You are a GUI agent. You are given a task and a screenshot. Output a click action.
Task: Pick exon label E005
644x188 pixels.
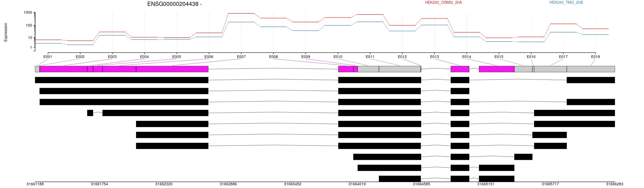pos(177,57)
